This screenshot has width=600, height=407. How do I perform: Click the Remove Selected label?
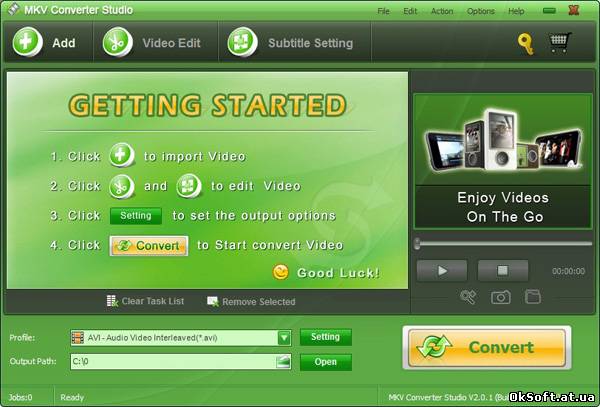259,302
